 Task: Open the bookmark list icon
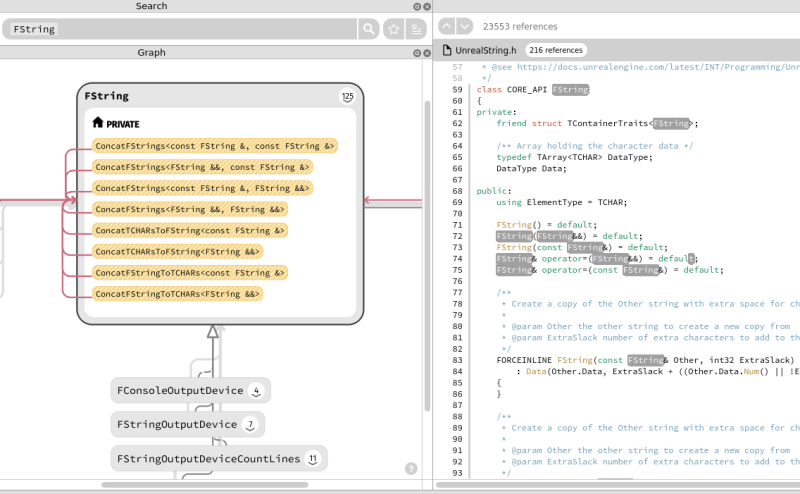coord(416,30)
